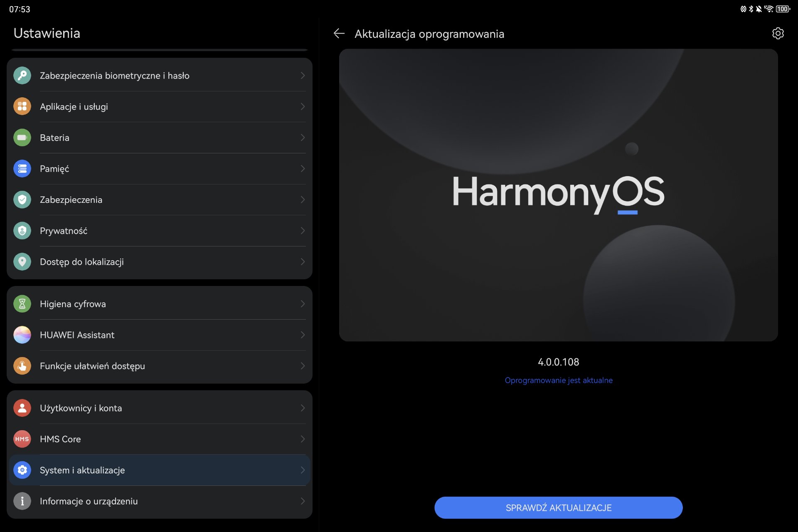Click the chevron on HMS Core row
The image size is (798, 532).
303,439
